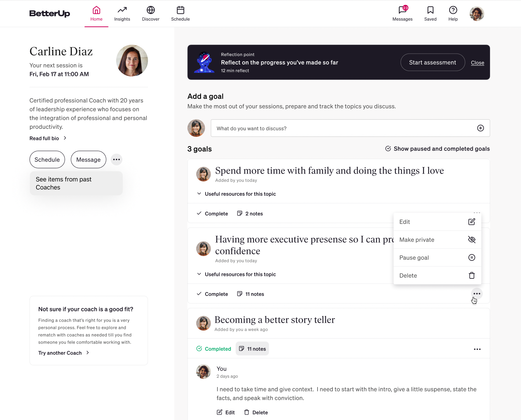Screen dimensions: 521x420
Task: Click the note author's avatar next to You
Action: click(203, 372)
